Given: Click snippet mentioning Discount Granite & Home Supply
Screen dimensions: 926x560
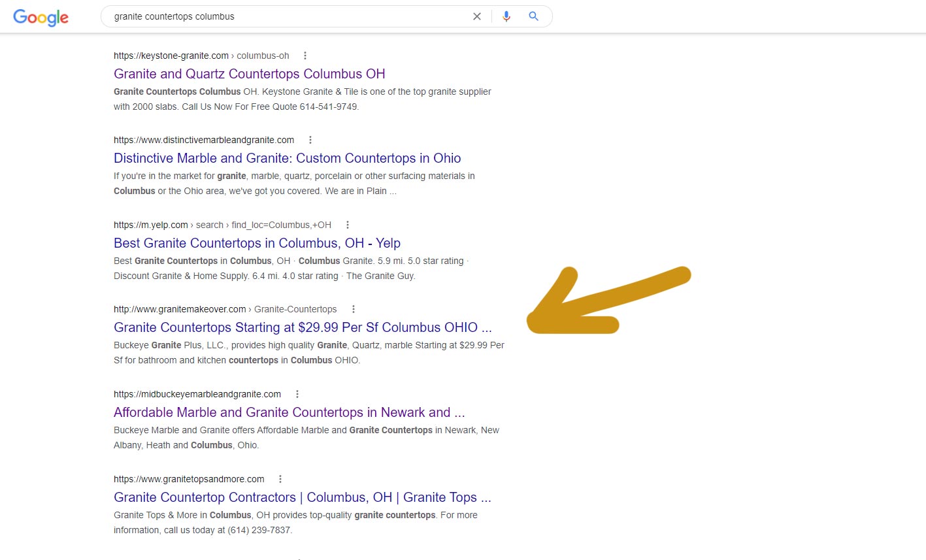Looking at the screenshot, I should [291, 269].
